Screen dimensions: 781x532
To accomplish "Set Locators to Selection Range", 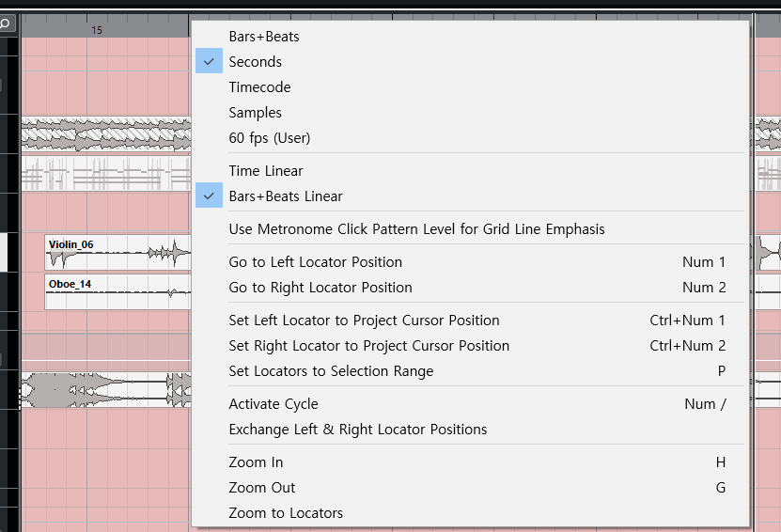I will pos(331,371).
